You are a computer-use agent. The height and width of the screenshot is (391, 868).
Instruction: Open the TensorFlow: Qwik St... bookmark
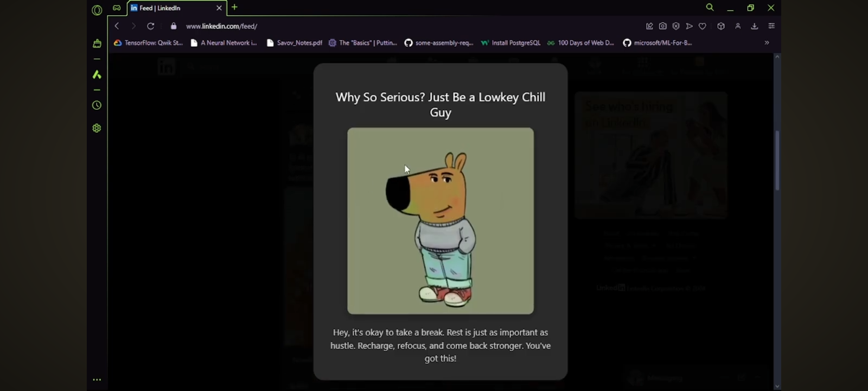click(148, 43)
